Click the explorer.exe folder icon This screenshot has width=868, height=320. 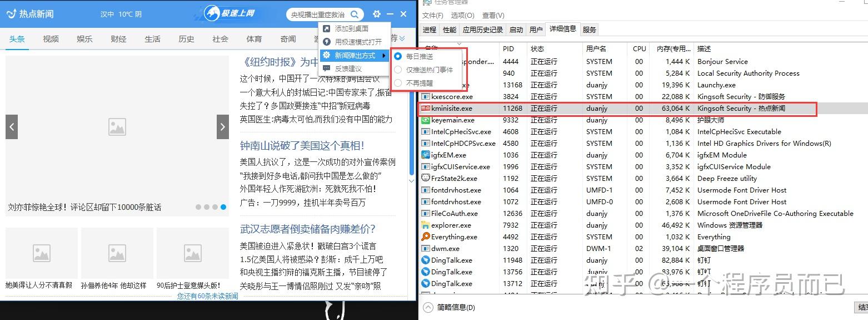click(x=426, y=225)
